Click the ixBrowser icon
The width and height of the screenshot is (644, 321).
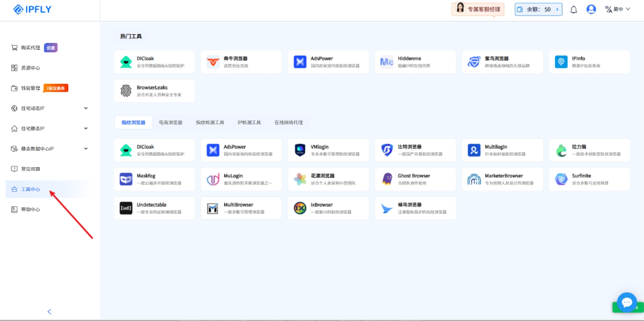coord(300,208)
